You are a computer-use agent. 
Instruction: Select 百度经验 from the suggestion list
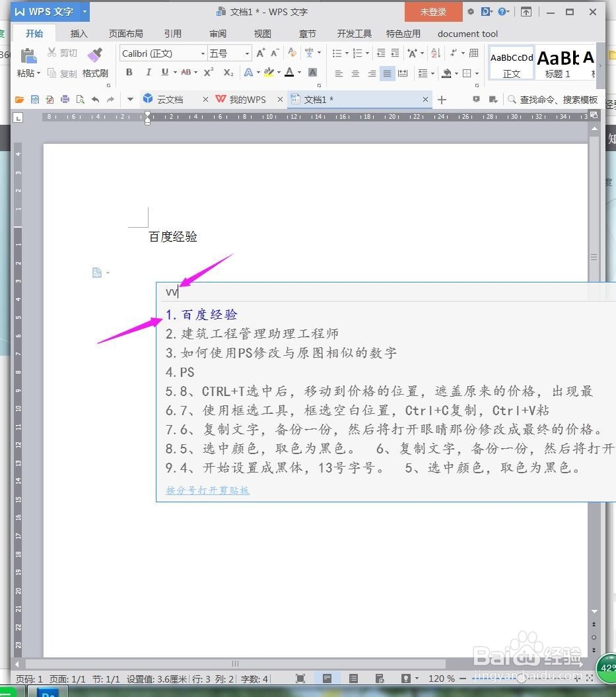point(209,314)
